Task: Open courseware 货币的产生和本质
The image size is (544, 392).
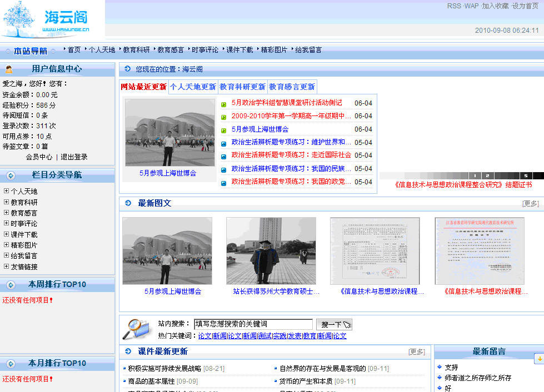Action: 306,381
